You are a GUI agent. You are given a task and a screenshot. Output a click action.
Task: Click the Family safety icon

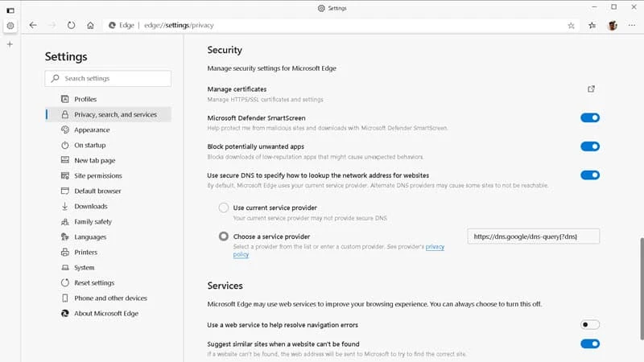coord(65,222)
